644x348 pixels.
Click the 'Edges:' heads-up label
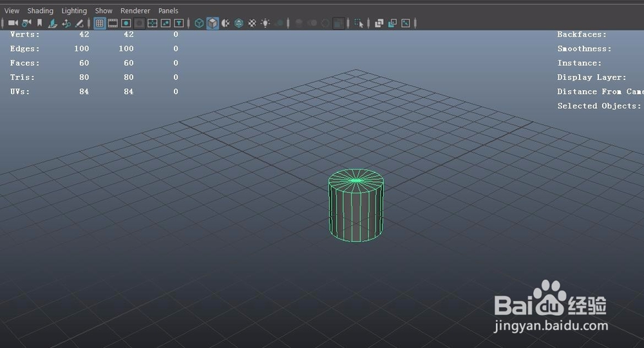click(25, 48)
